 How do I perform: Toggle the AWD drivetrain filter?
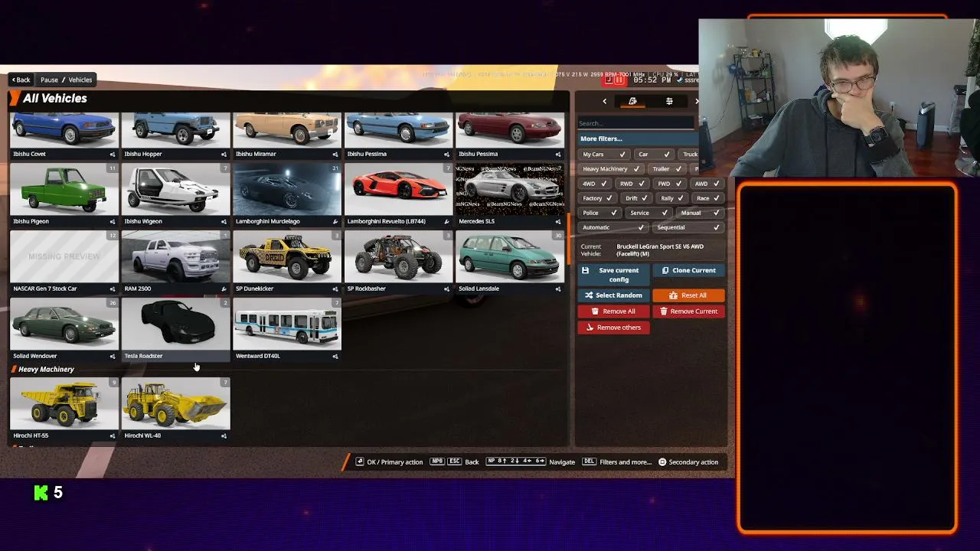[x=707, y=184]
